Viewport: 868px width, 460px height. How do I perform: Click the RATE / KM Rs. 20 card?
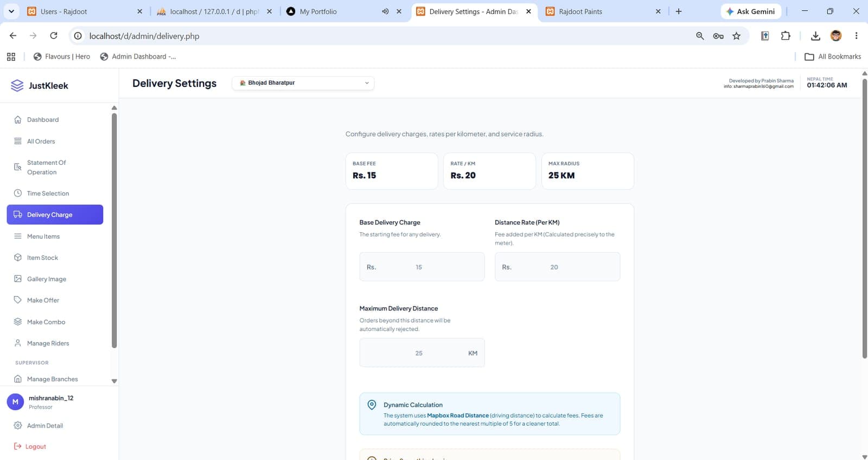click(x=489, y=171)
